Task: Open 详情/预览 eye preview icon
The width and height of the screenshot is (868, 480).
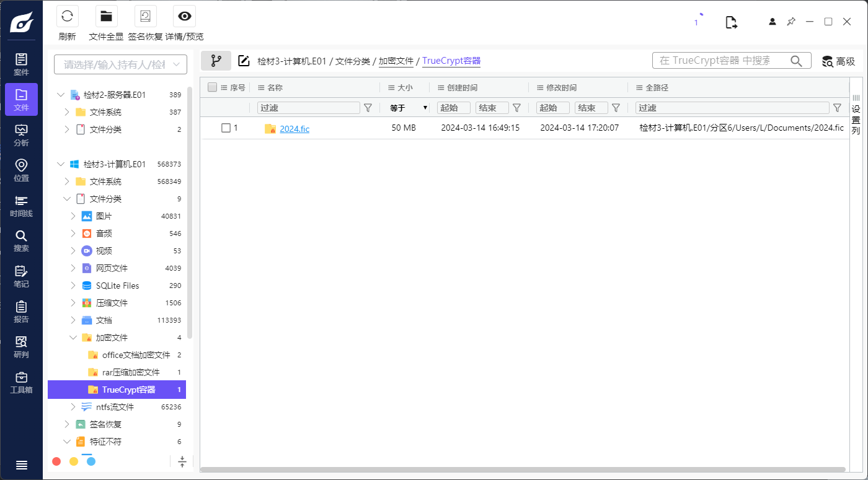Action: pyautogui.click(x=184, y=17)
